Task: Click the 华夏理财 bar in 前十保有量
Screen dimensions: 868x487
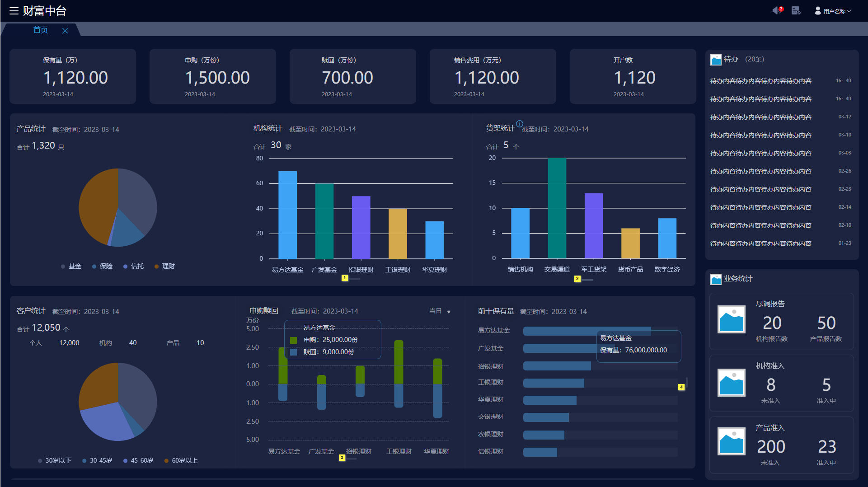Action: pyautogui.click(x=550, y=400)
